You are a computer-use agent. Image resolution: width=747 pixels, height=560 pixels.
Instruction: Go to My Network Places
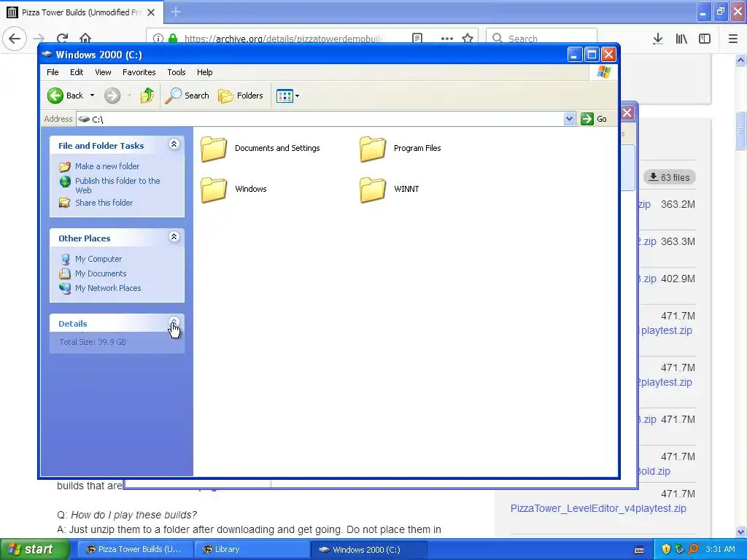[108, 288]
